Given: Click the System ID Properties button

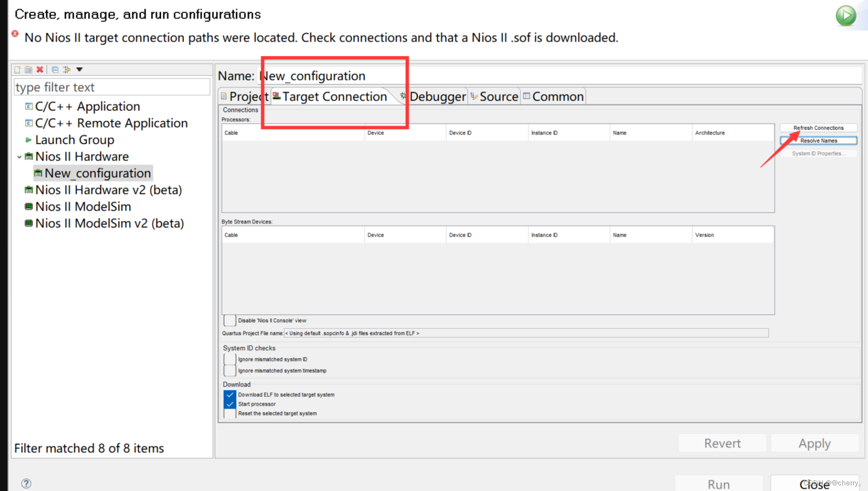Looking at the screenshot, I should [x=819, y=153].
